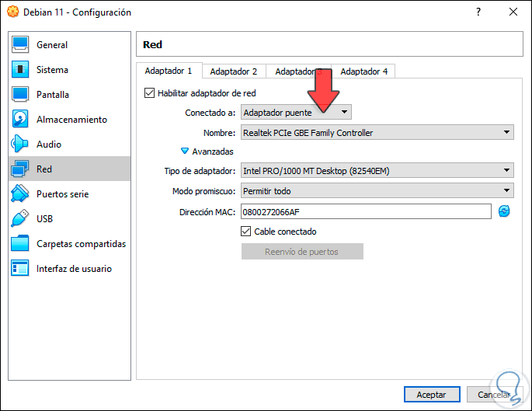532x411 pixels.
Task: Toggle the Cable conectado checkbox
Action: coord(246,232)
